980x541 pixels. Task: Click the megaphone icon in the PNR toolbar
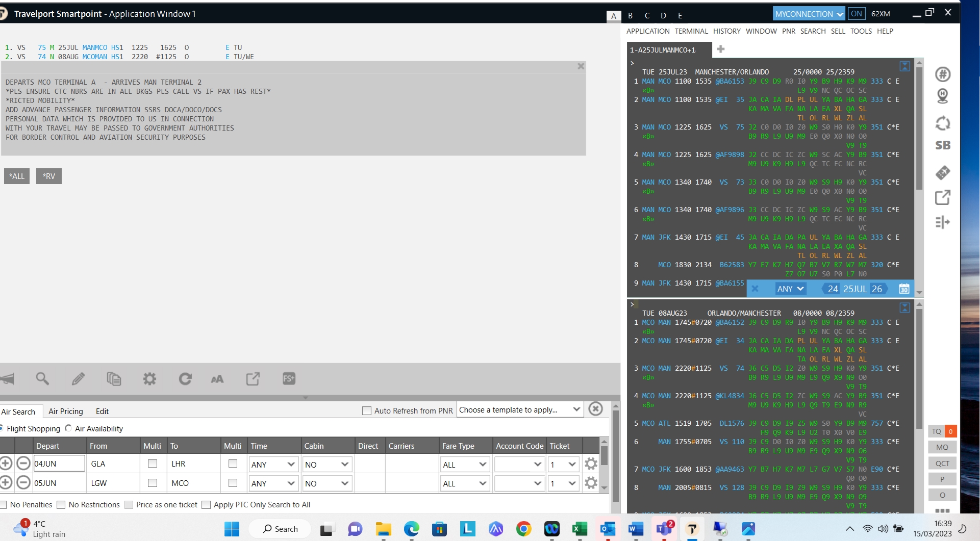point(7,379)
